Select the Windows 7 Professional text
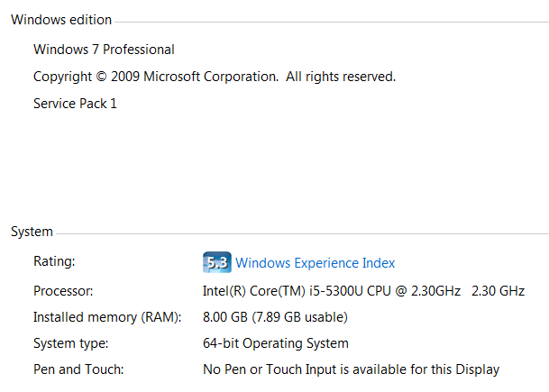 point(104,50)
